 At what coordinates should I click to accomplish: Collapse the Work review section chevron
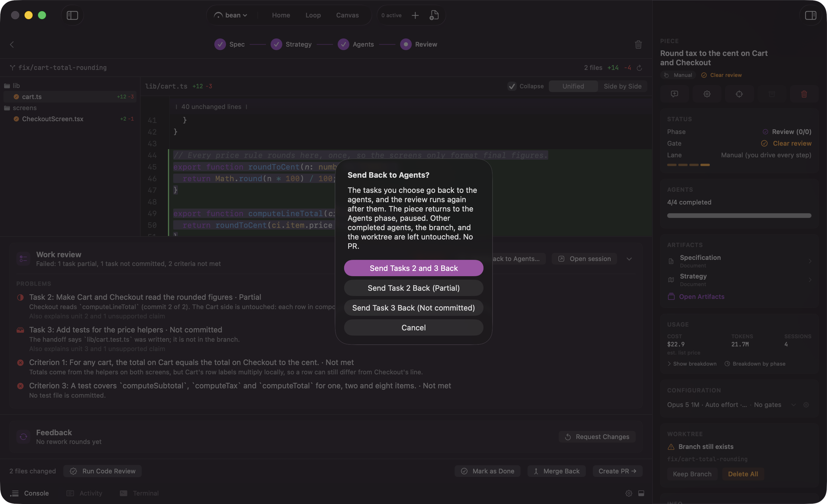(x=629, y=259)
